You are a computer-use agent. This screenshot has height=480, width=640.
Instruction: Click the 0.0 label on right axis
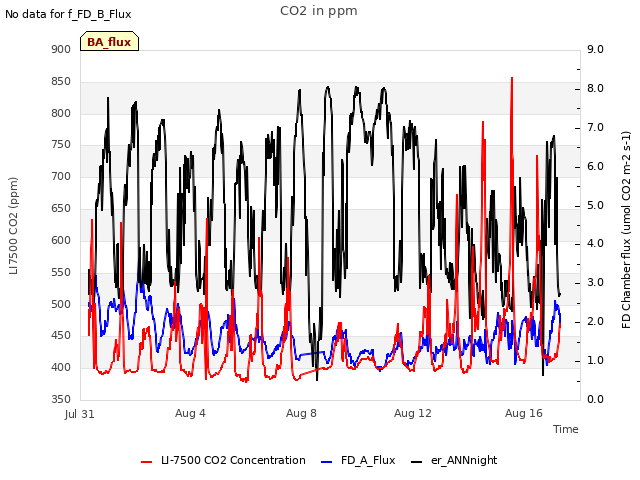[x=596, y=399]
